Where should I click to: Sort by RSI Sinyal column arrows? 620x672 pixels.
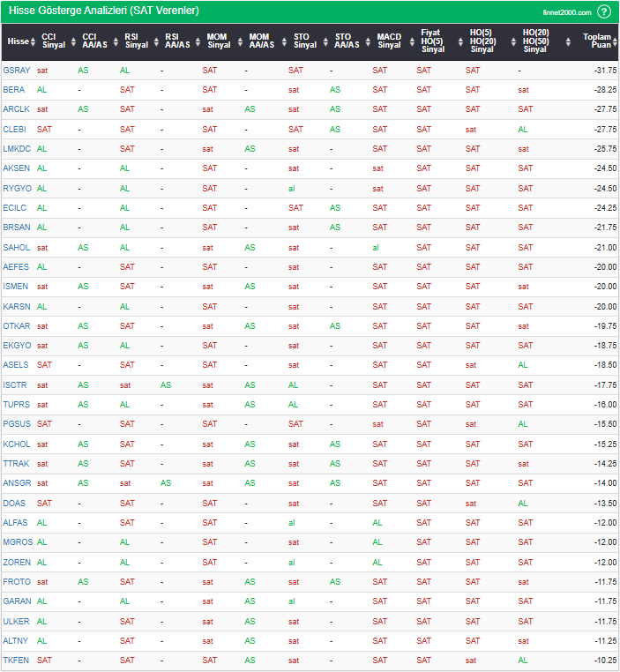tap(156, 41)
